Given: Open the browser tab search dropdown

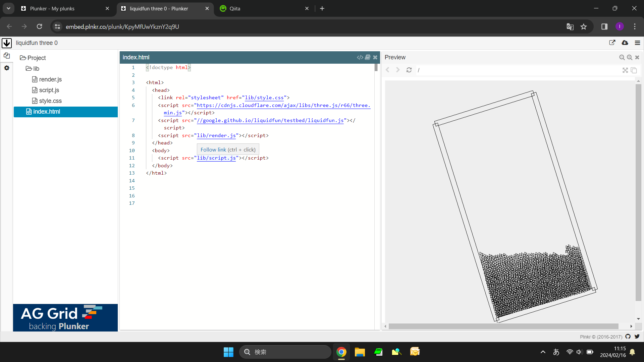Looking at the screenshot, I should coord(8,8).
